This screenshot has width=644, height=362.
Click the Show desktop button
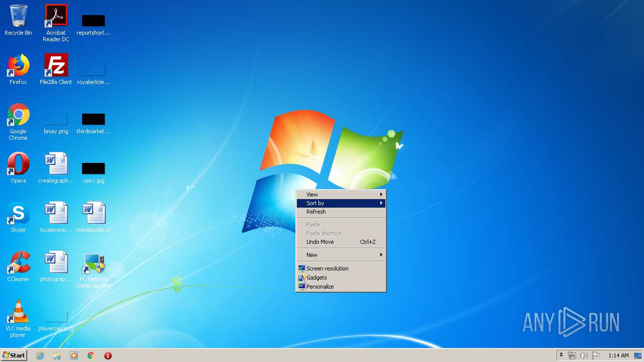[x=638, y=355]
